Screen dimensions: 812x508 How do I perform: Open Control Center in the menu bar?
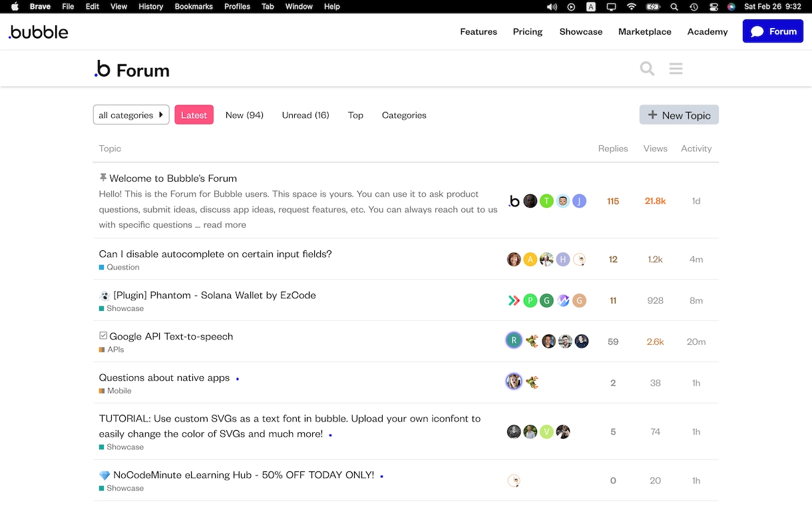713,7
